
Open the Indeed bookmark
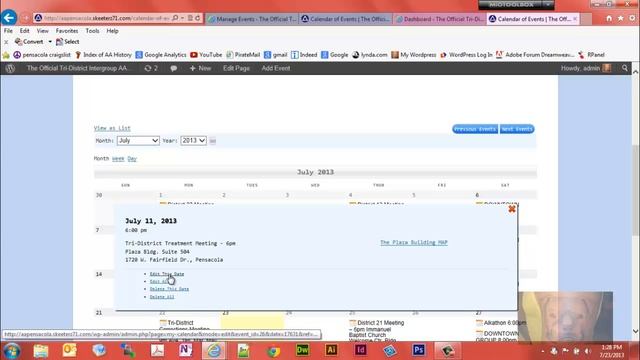pos(304,55)
